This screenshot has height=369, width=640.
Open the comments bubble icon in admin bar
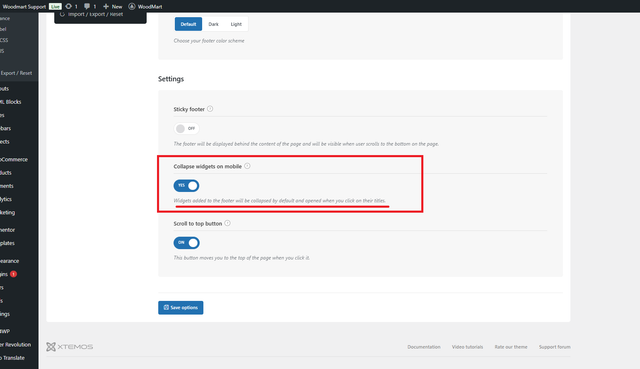coord(87,6)
